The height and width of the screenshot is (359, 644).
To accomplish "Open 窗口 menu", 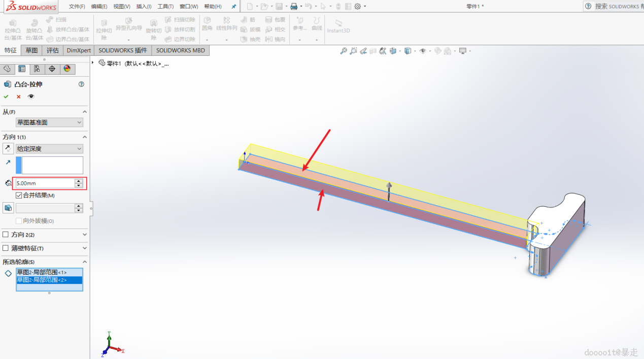I will coord(189,7).
